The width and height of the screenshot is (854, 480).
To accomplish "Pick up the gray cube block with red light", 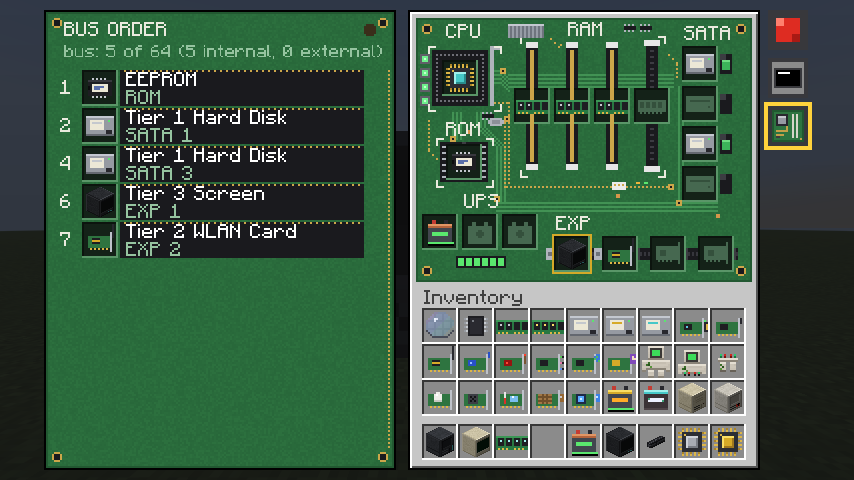I will tap(728, 398).
